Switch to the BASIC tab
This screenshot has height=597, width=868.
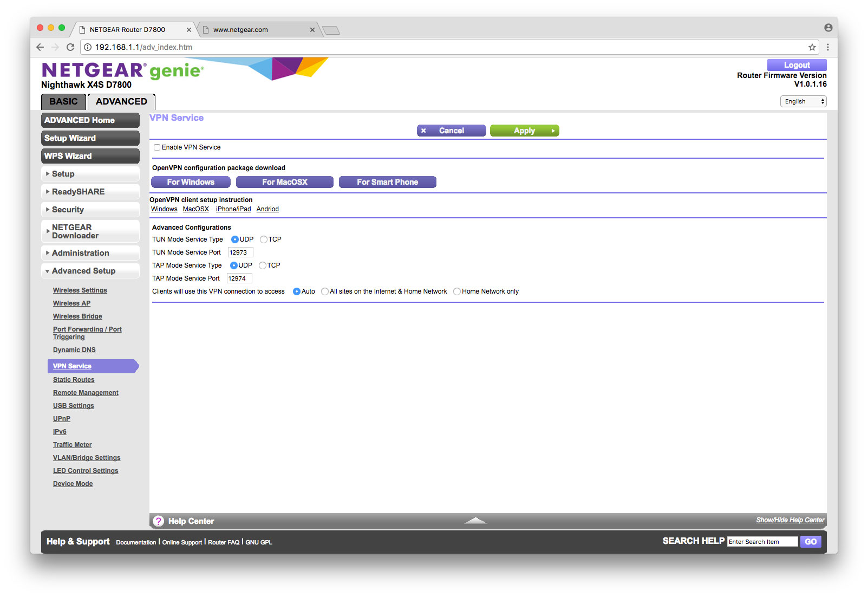(63, 102)
